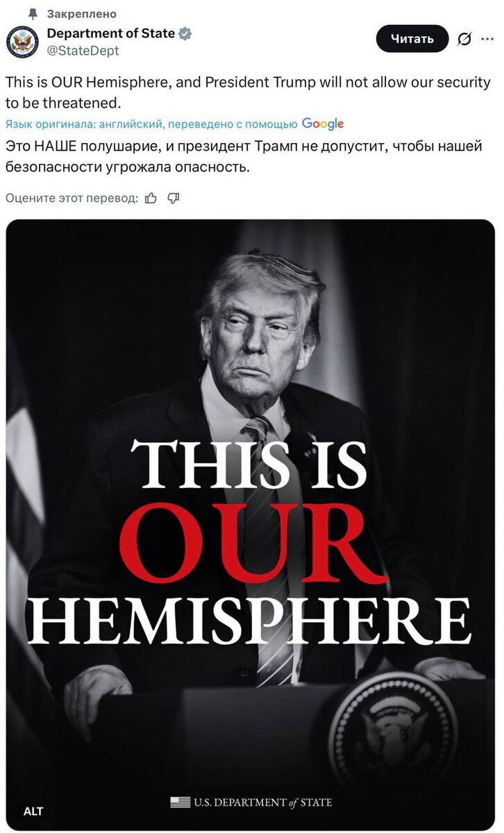Viewport: 504px width, 833px height.
Task: Open the Grok slashed-circle icon
Action: [x=464, y=40]
